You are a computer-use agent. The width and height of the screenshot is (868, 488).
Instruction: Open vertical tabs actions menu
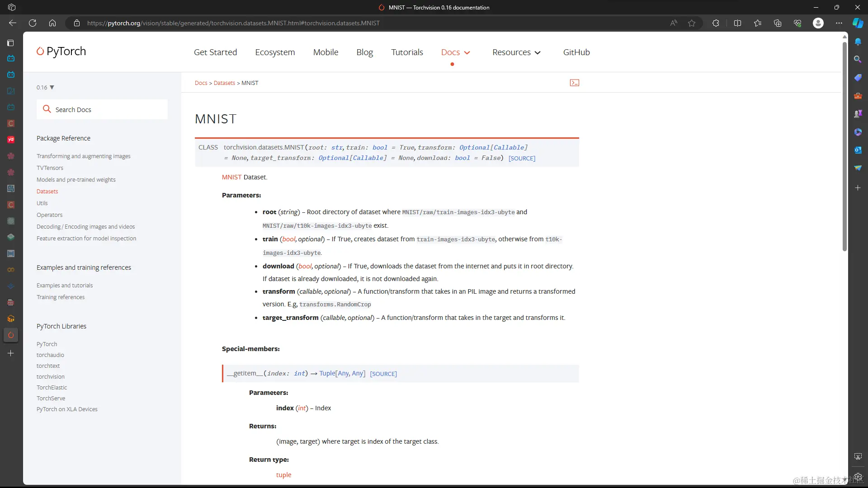coord(10,43)
